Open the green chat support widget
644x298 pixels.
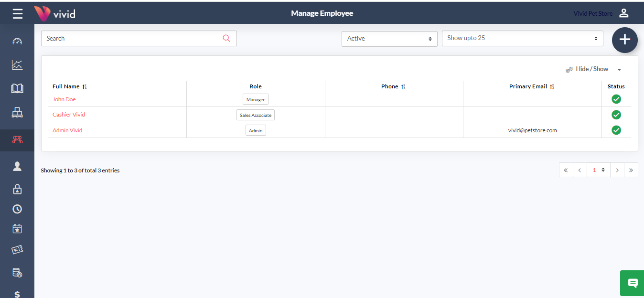tap(632, 283)
